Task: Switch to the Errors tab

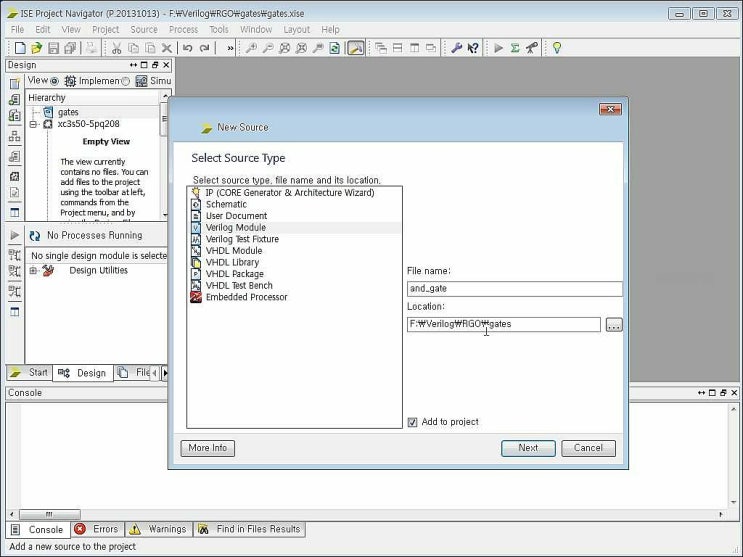Action: point(97,529)
